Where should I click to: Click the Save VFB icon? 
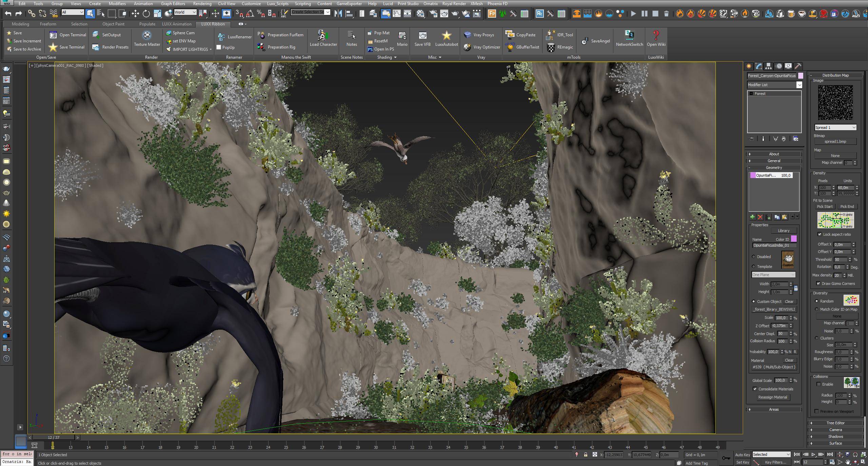422,36
